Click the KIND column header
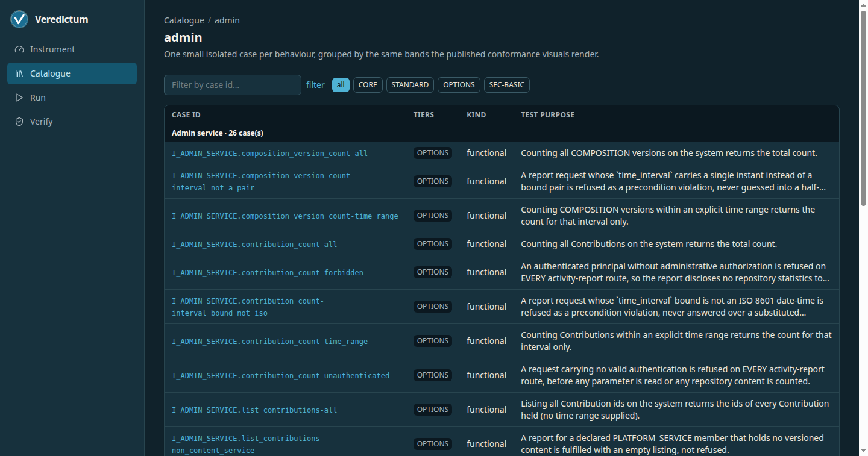 point(476,114)
